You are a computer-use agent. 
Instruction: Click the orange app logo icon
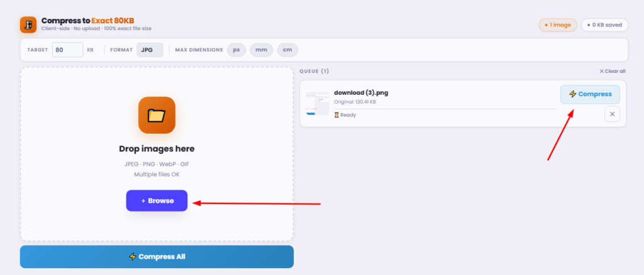(28, 24)
